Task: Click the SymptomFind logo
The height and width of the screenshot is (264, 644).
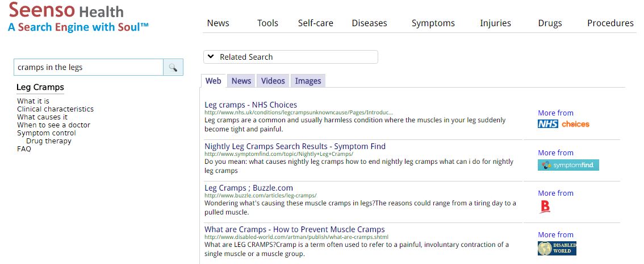Action: 568,165
